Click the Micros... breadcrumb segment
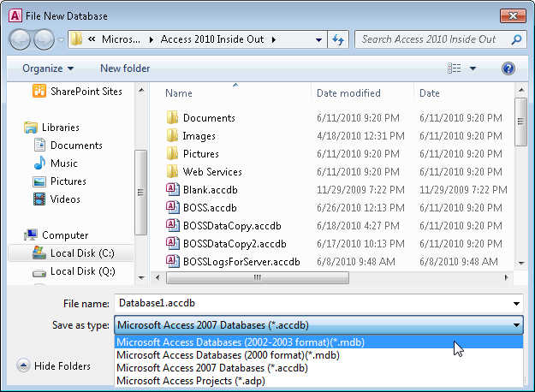This screenshot has height=392, width=535. tap(121, 39)
